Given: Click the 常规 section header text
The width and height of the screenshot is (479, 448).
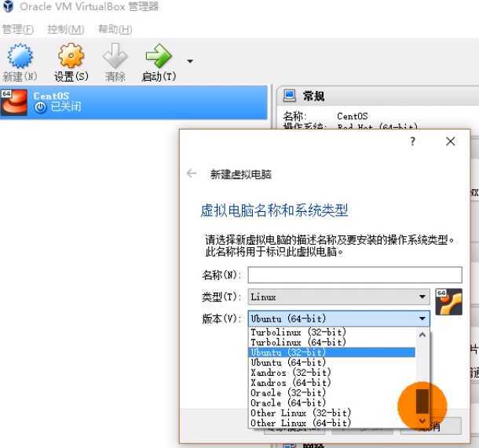Looking at the screenshot, I should (x=314, y=96).
